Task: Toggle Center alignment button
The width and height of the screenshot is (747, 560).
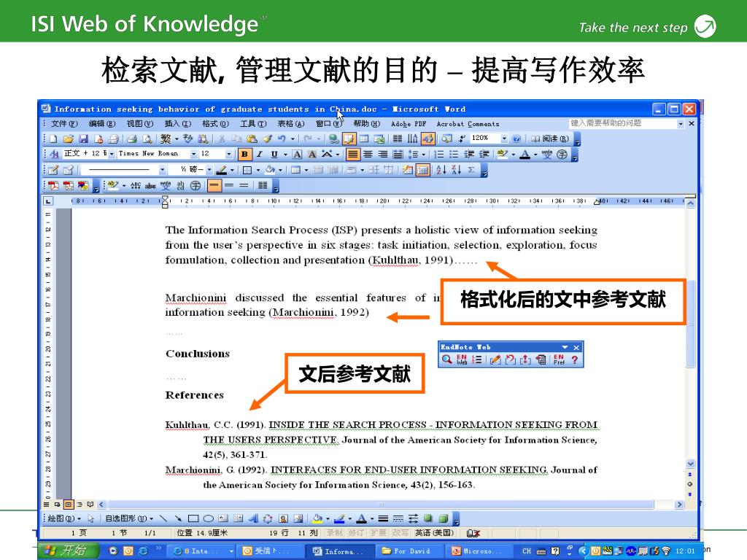Action: (x=368, y=154)
